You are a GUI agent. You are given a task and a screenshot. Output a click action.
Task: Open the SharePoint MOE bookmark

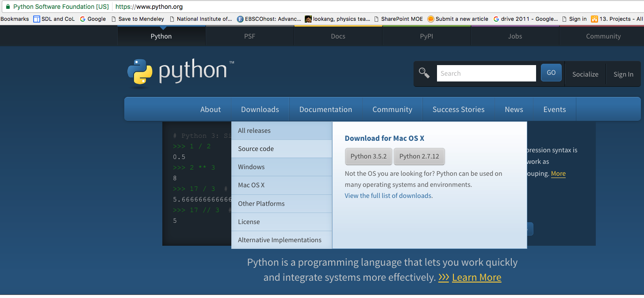(399, 19)
